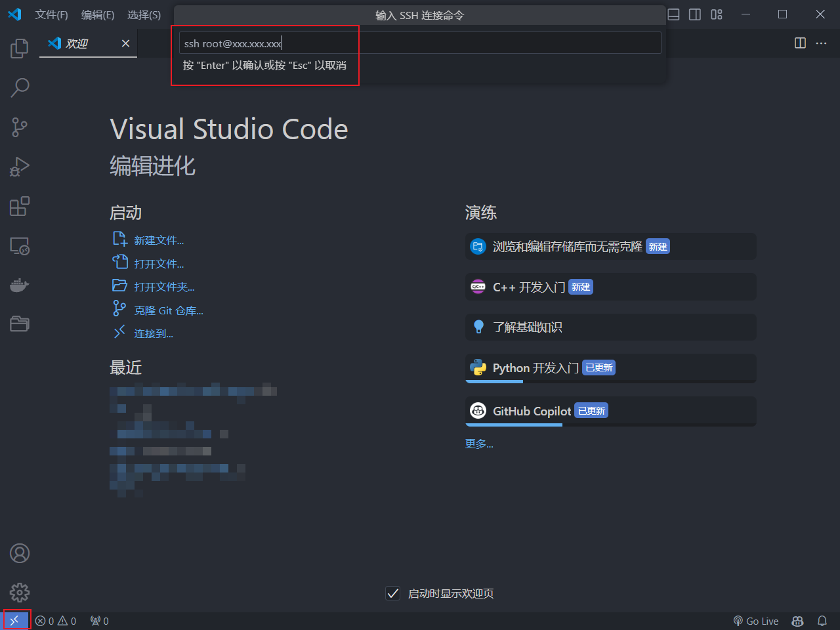This screenshot has height=630, width=840.
Task: Open the C++ 开发入门 walkthrough
Action: click(x=611, y=287)
